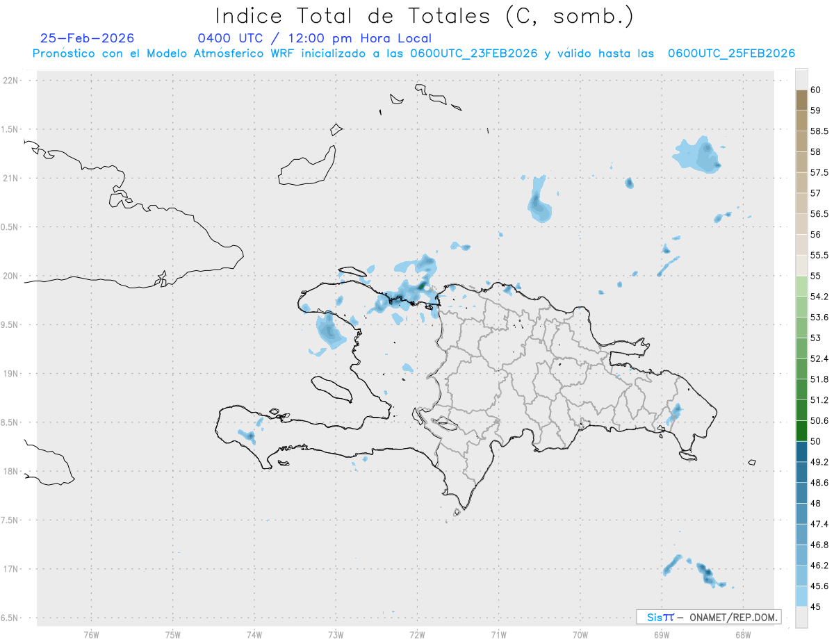
Task: Click the "18N" latitude label
Action: [x=11, y=472]
